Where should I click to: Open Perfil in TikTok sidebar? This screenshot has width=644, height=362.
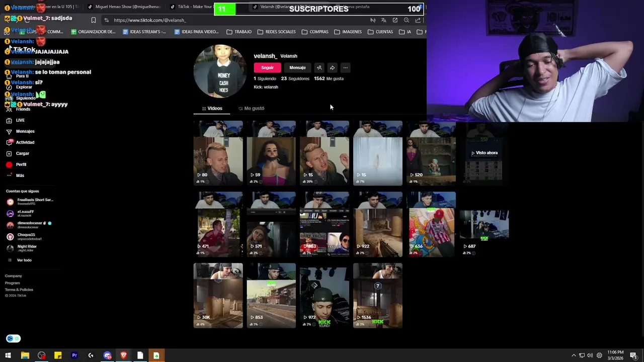click(16, 164)
